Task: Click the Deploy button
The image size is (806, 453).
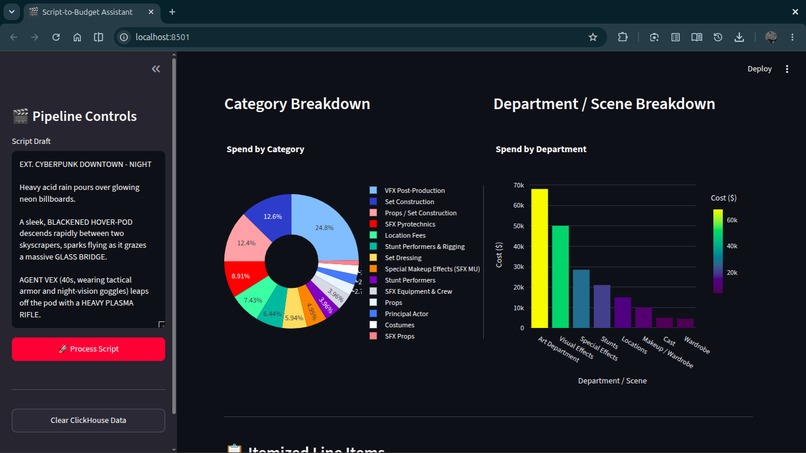Action: click(x=759, y=69)
